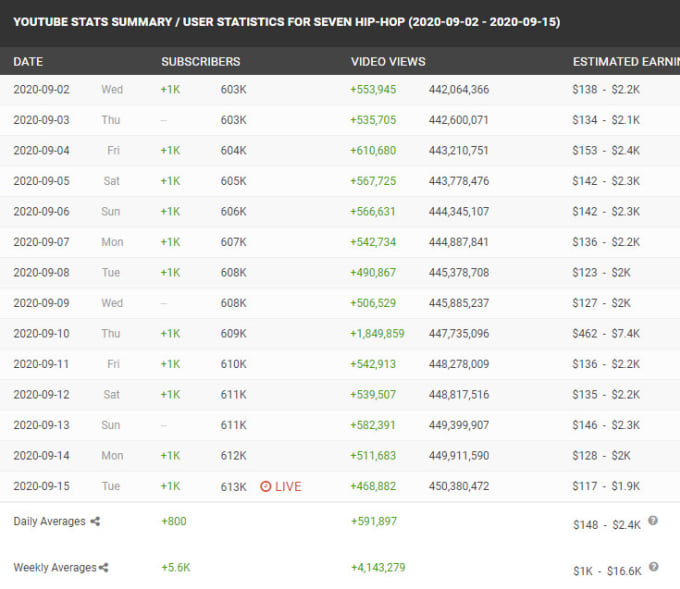Open help icon for weekly earnings $1K - $16.6K
This screenshot has width=680, height=589.
click(x=654, y=567)
